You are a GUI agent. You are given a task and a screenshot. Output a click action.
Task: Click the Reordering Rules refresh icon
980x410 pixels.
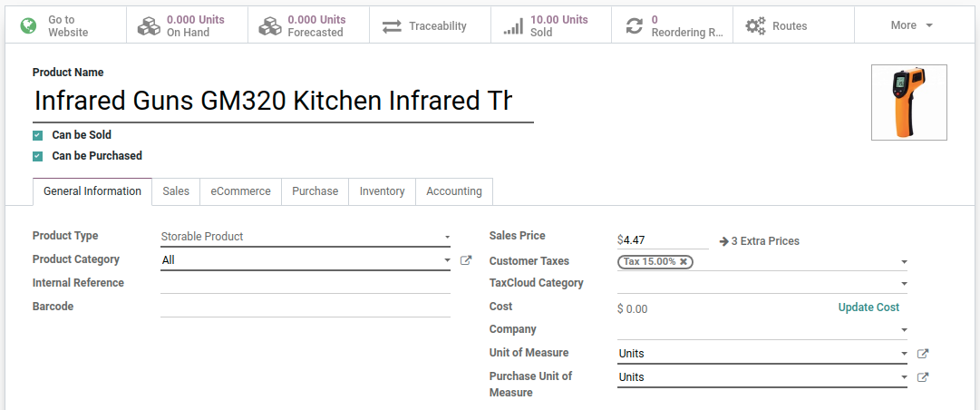[635, 26]
